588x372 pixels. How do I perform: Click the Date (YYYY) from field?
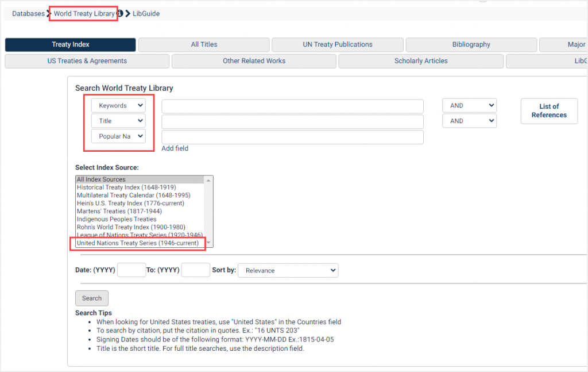pyautogui.click(x=131, y=270)
